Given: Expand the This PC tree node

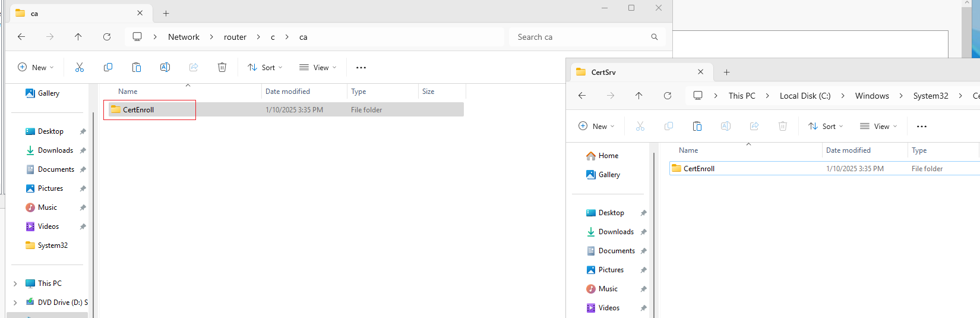Looking at the screenshot, I should tap(15, 284).
